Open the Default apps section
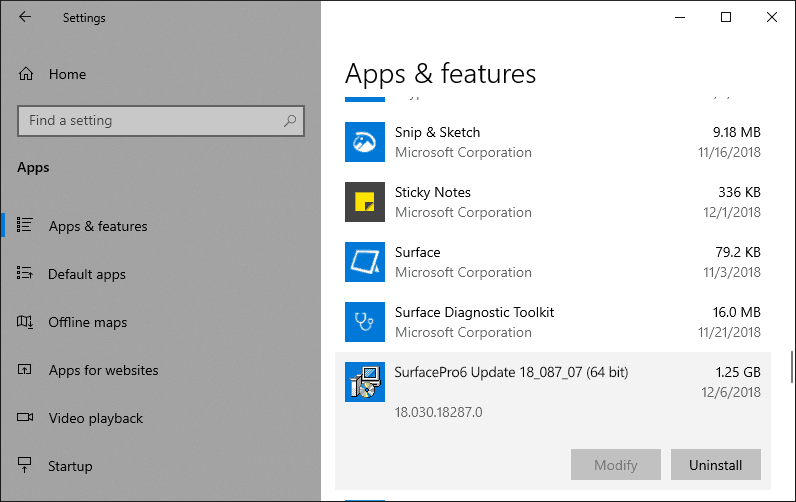Image resolution: width=796 pixels, height=502 pixels. pyautogui.click(x=160, y=274)
